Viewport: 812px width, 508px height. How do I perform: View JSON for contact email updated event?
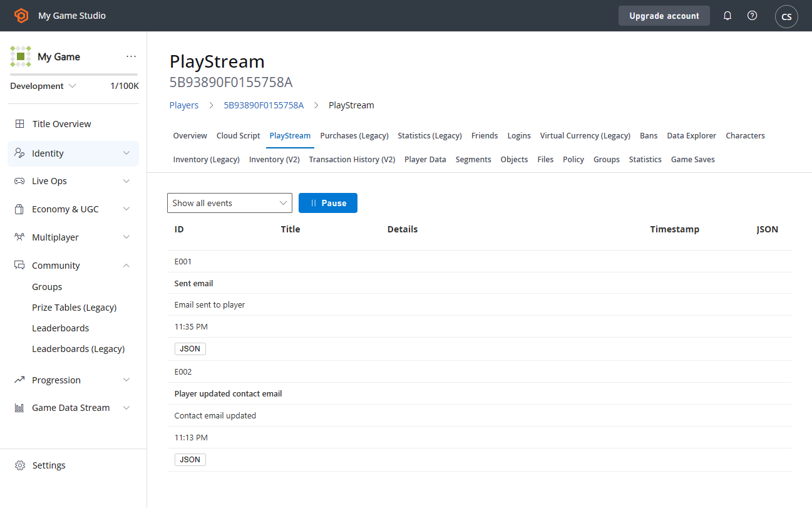coord(190,460)
